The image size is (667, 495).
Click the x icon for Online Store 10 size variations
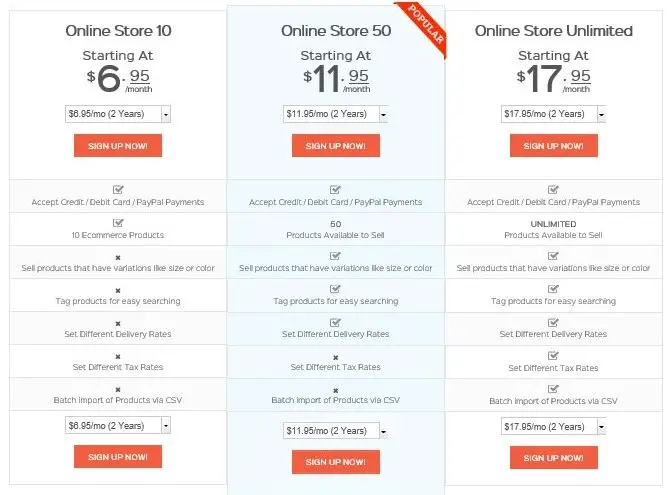pos(118,258)
